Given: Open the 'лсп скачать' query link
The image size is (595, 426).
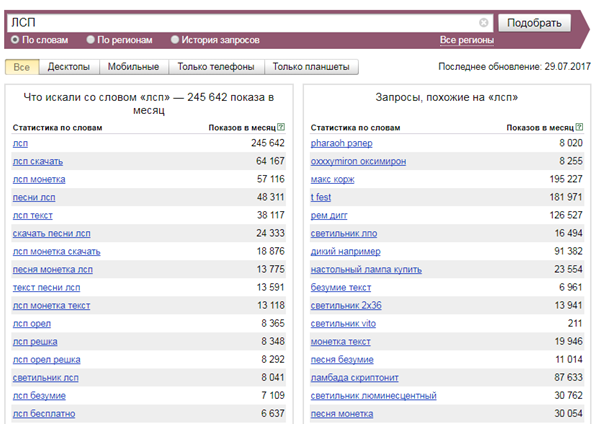Looking at the screenshot, I should click(x=38, y=161).
